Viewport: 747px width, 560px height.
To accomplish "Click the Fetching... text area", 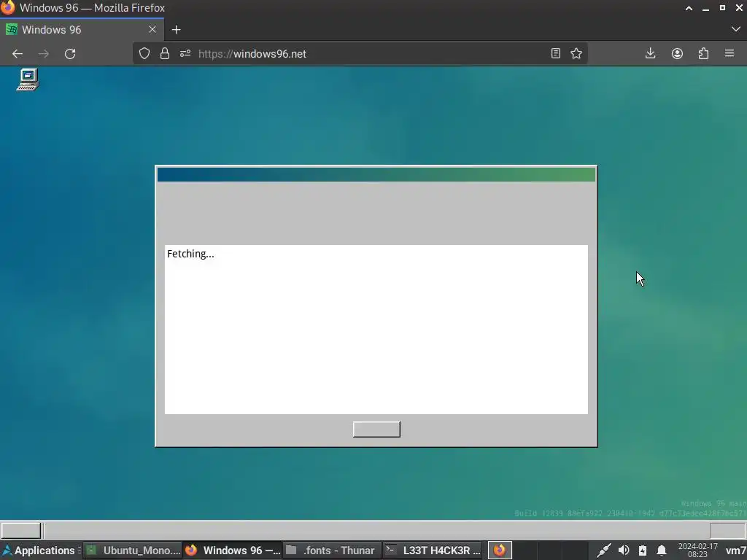I will [x=376, y=330].
